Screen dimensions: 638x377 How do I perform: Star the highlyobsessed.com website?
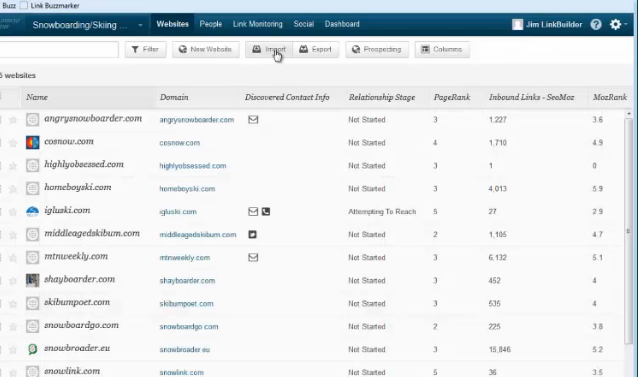pyautogui.click(x=13, y=166)
